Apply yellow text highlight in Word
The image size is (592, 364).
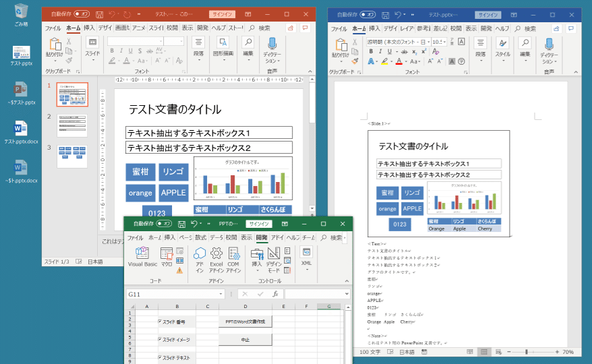385,61
